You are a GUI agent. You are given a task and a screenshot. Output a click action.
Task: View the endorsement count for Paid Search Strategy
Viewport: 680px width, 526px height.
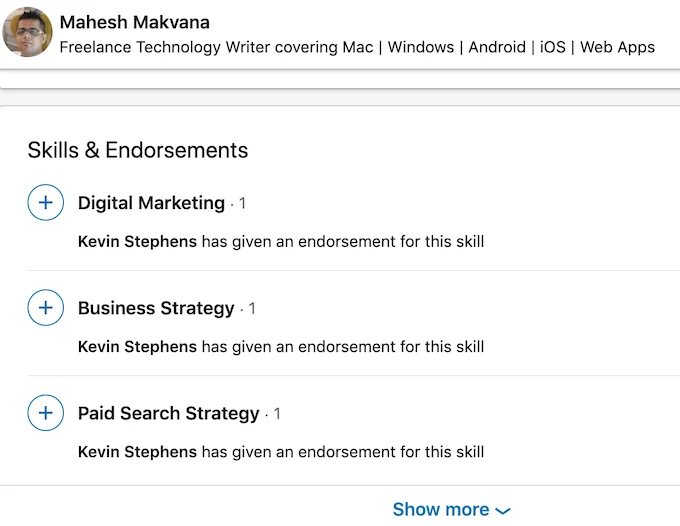pyautogui.click(x=277, y=414)
